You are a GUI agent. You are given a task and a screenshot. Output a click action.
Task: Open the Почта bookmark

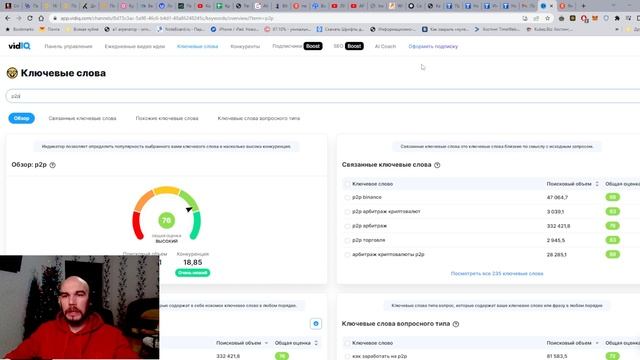coord(49,29)
